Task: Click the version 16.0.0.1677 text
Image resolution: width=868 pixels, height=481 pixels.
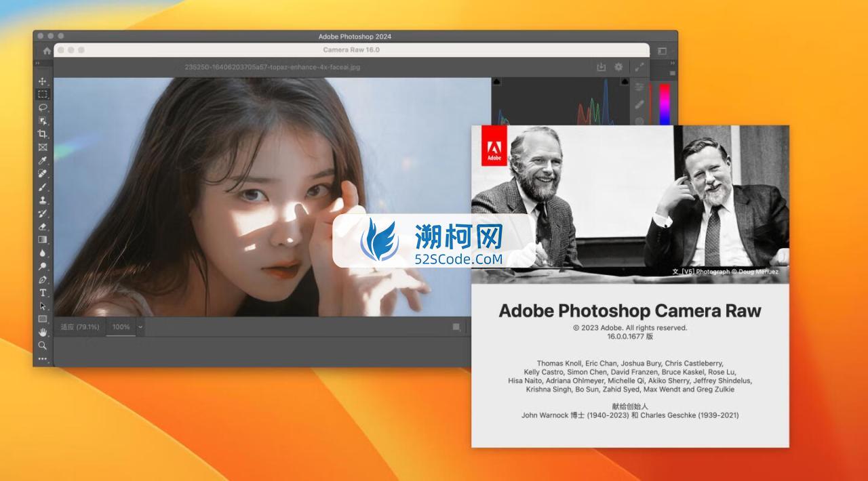Action: point(630,336)
